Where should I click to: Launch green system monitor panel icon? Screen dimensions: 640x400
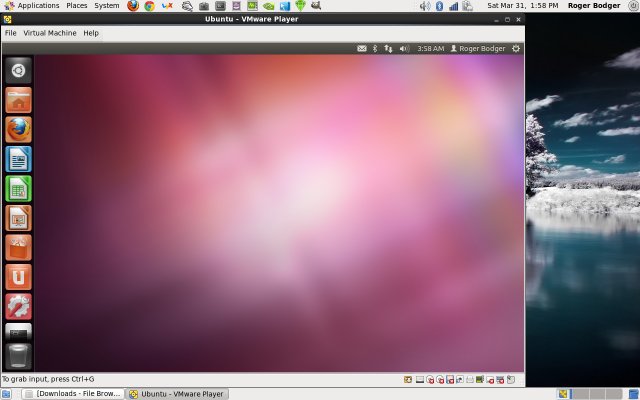[x=252, y=6]
